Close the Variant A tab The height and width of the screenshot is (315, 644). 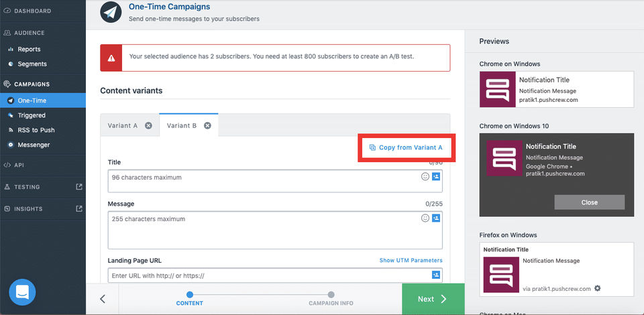click(x=148, y=125)
